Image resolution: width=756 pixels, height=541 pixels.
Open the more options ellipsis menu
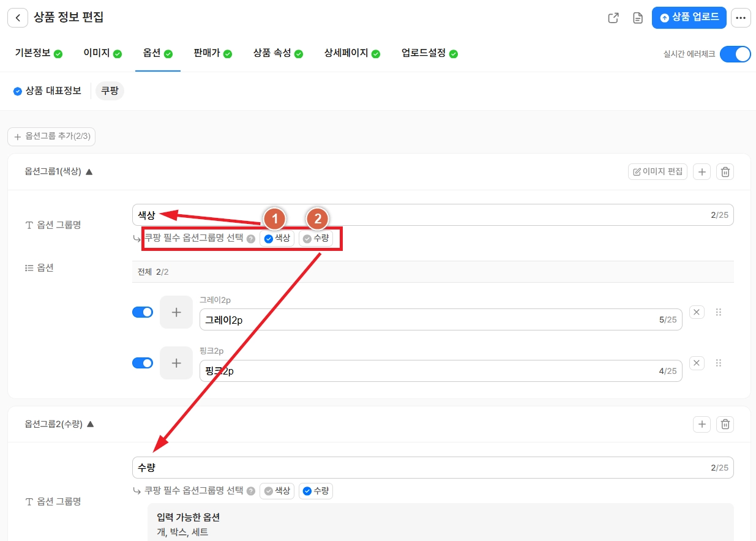[741, 18]
